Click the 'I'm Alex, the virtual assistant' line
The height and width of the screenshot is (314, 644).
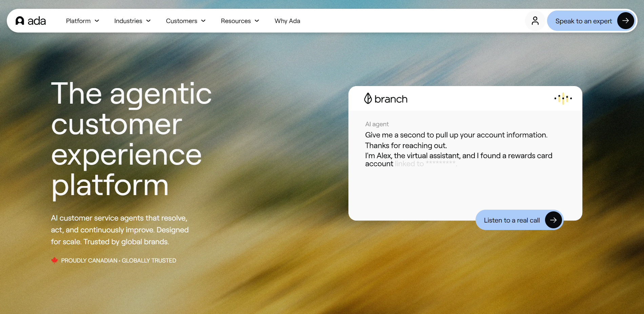(459, 160)
